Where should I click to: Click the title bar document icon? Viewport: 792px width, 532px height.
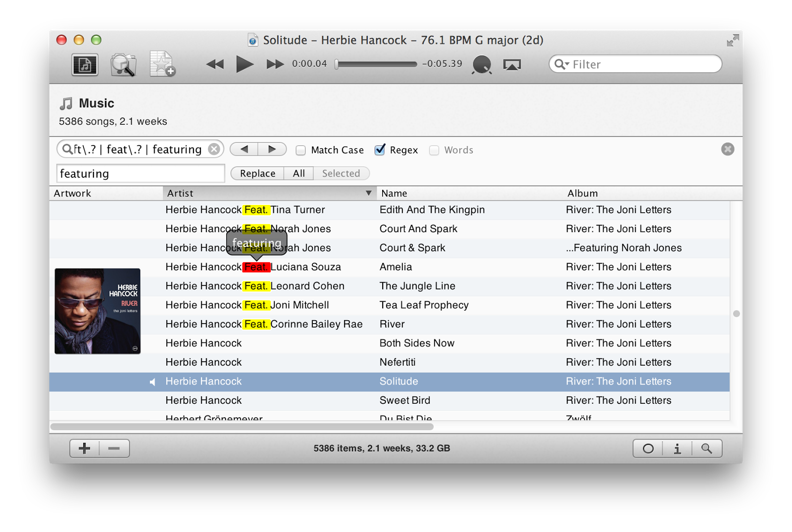(x=253, y=40)
